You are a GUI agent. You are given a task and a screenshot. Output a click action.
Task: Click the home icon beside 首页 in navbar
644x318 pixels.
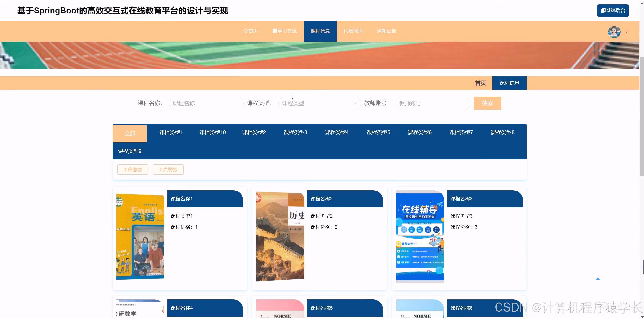click(246, 31)
